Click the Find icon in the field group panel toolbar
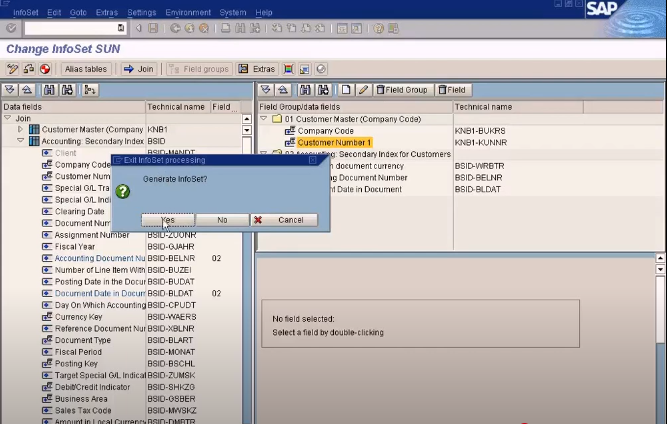 (305, 90)
